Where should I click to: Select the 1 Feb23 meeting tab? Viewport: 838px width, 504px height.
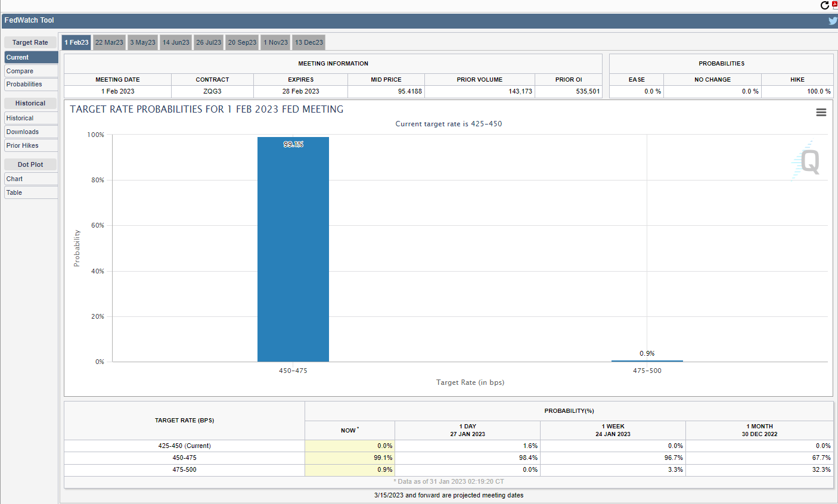click(x=76, y=42)
